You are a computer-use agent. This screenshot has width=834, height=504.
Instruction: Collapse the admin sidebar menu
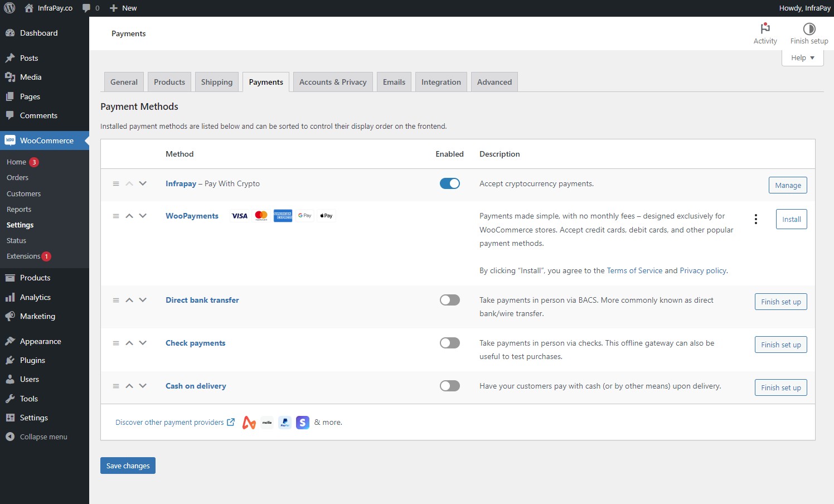click(45, 437)
